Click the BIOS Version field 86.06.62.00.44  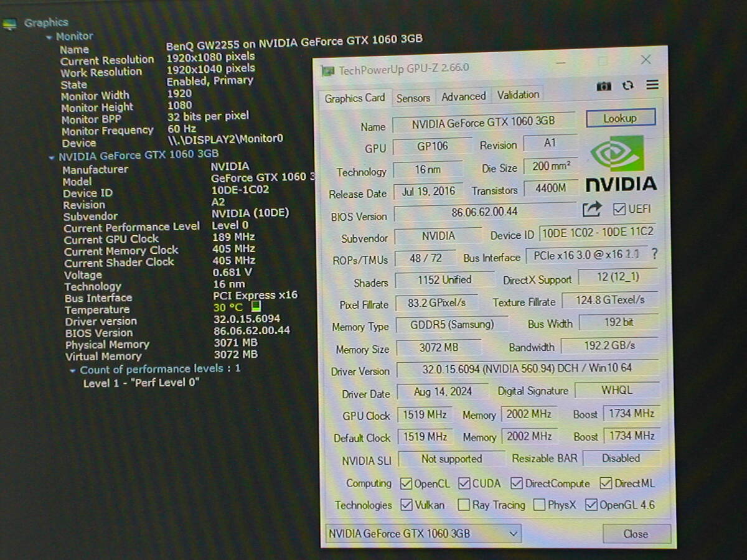pos(484,212)
